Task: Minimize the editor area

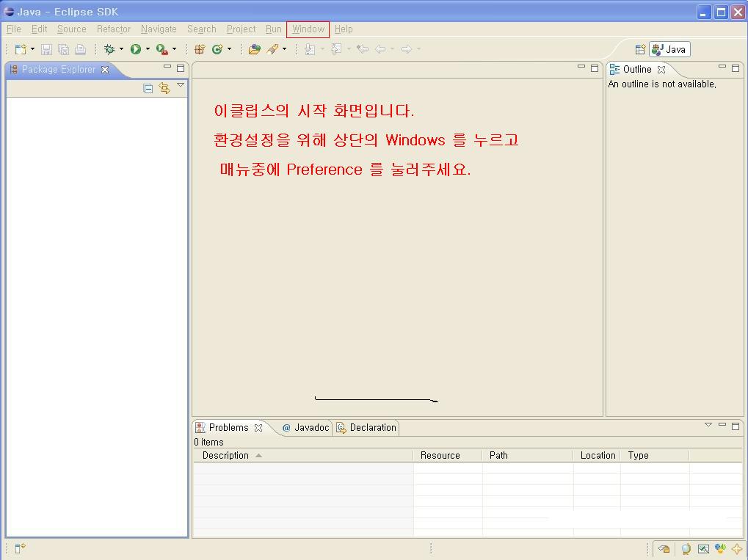Action: 581,68
